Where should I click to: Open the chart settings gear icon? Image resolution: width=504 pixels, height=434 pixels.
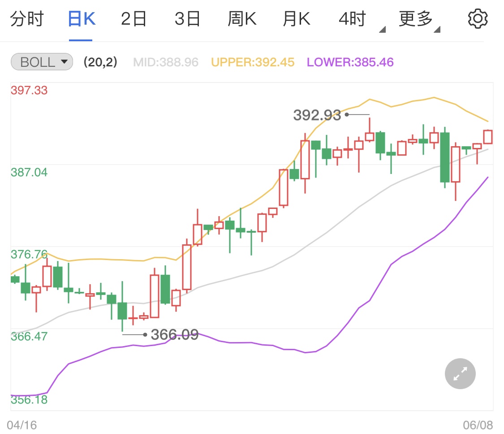pyautogui.click(x=478, y=19)
